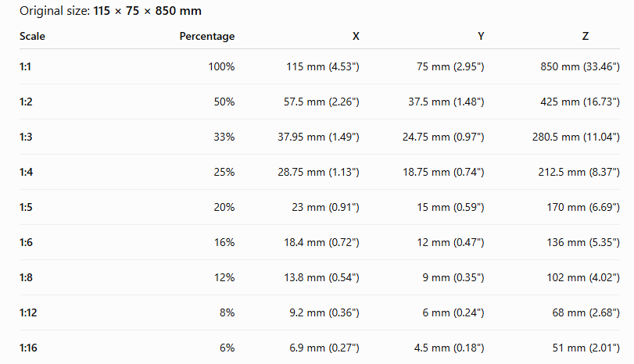
Task: Click the Scale column header
Action: coord(32,37)
